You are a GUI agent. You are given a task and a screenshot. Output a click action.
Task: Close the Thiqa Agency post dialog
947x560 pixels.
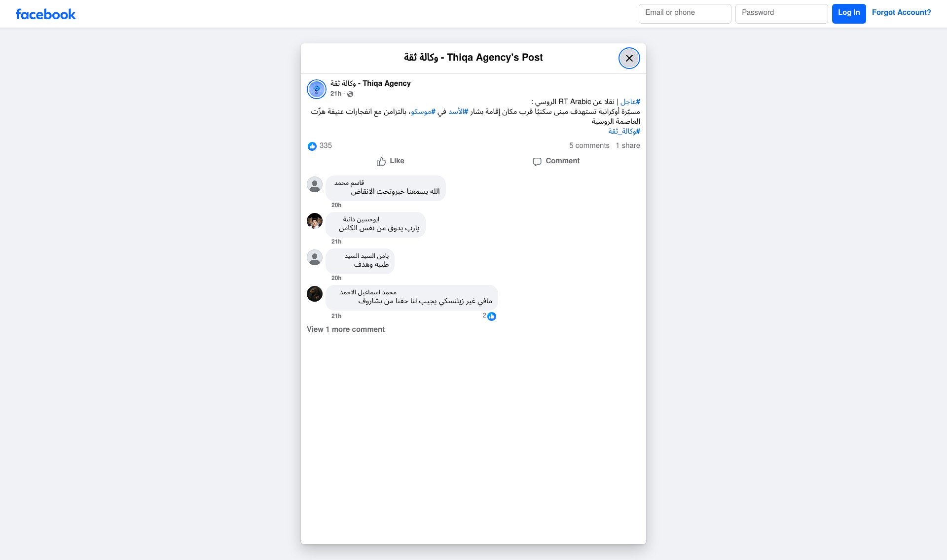tap(629, 58)
